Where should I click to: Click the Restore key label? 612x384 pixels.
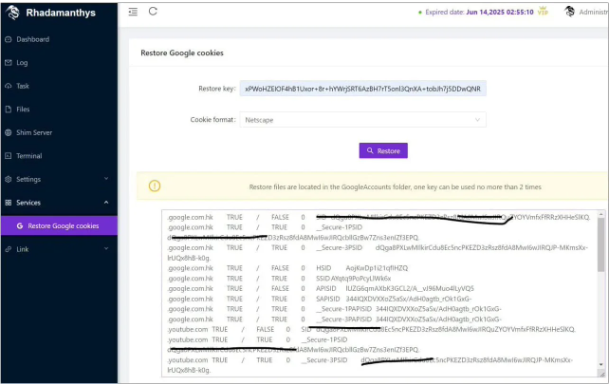(x=217, y=89)
